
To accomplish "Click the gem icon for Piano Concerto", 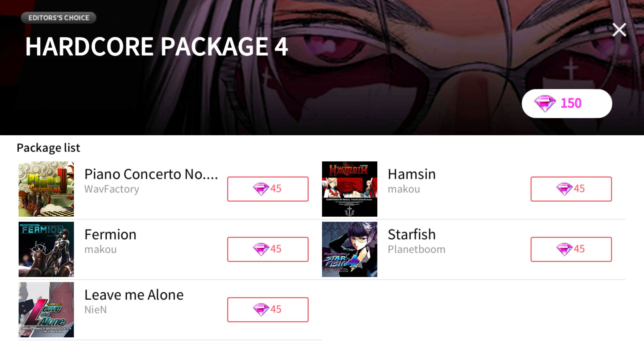I will point(261,189).
